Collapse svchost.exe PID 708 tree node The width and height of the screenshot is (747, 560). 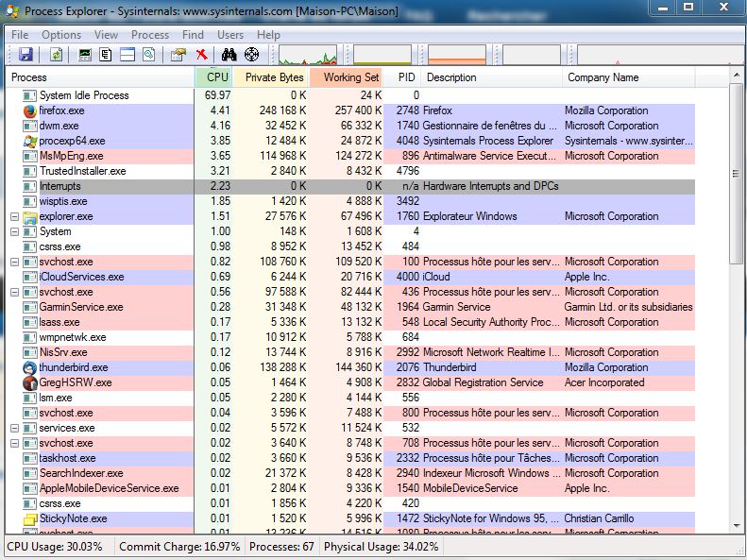pyautogui.click(x=15, y=443)
